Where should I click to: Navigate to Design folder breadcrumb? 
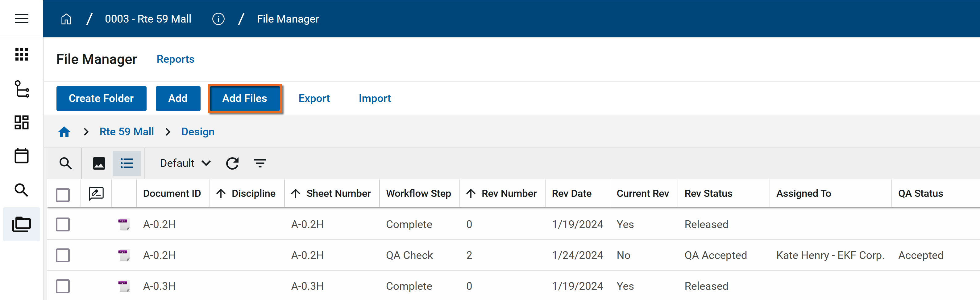pyautogui.click(x=197, y=132)
